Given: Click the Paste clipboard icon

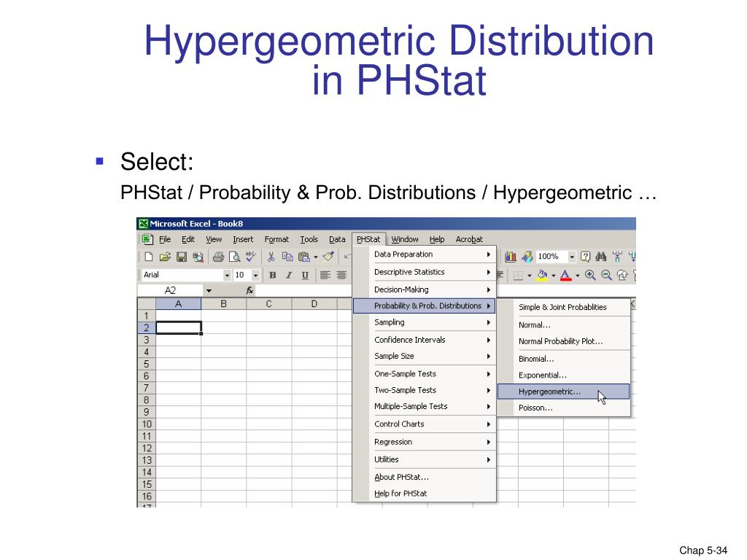Looking at the screenshot, I should pyautogui.click(x=303, y=257).
